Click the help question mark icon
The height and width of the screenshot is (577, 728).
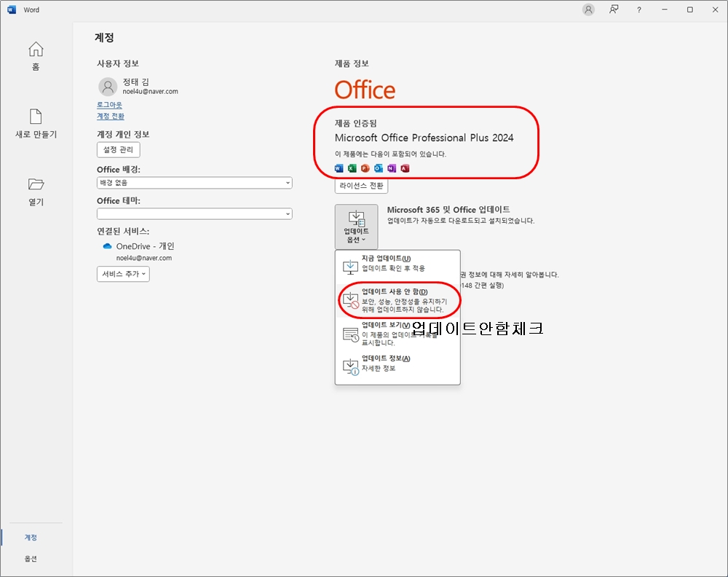tap(639, 9)
